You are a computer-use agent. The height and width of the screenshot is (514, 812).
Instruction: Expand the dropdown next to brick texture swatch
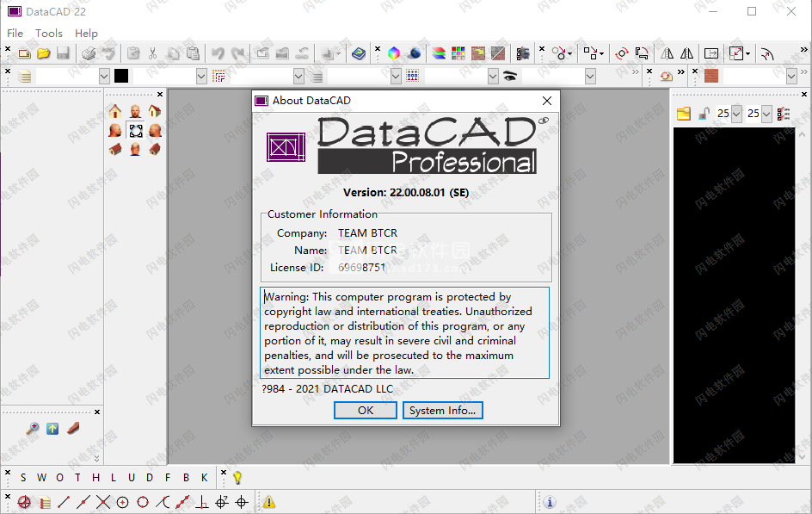coord(791,76)
